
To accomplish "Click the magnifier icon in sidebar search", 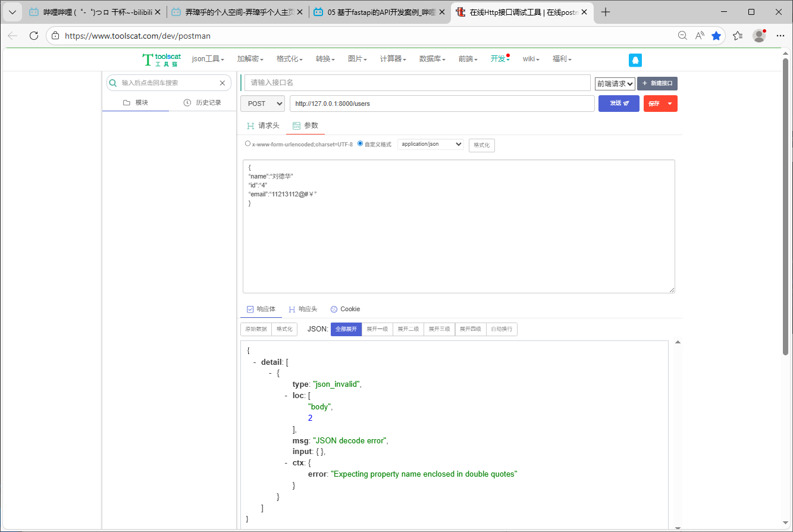I will (x=113, y=83).
